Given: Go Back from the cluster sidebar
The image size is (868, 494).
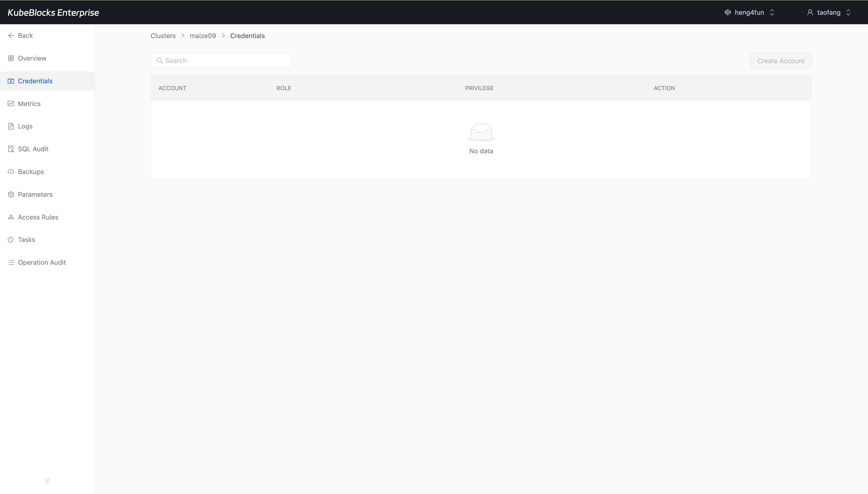Looking at the screenshot, I should click(48, 36).
